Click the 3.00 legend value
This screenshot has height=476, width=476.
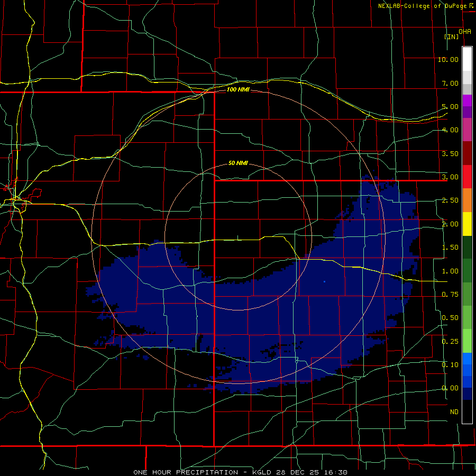click(x=450, y=177)
